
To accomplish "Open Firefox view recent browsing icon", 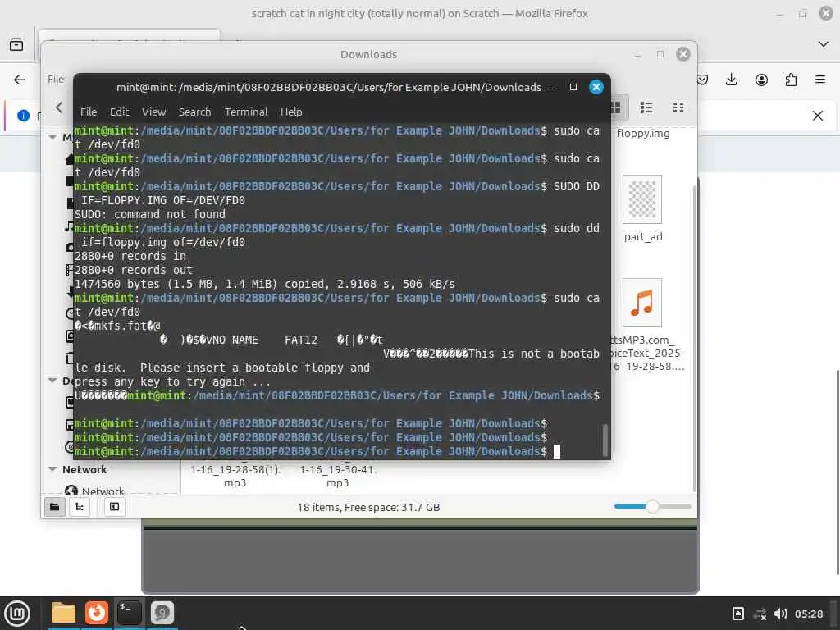I will (x=16, y=44).
